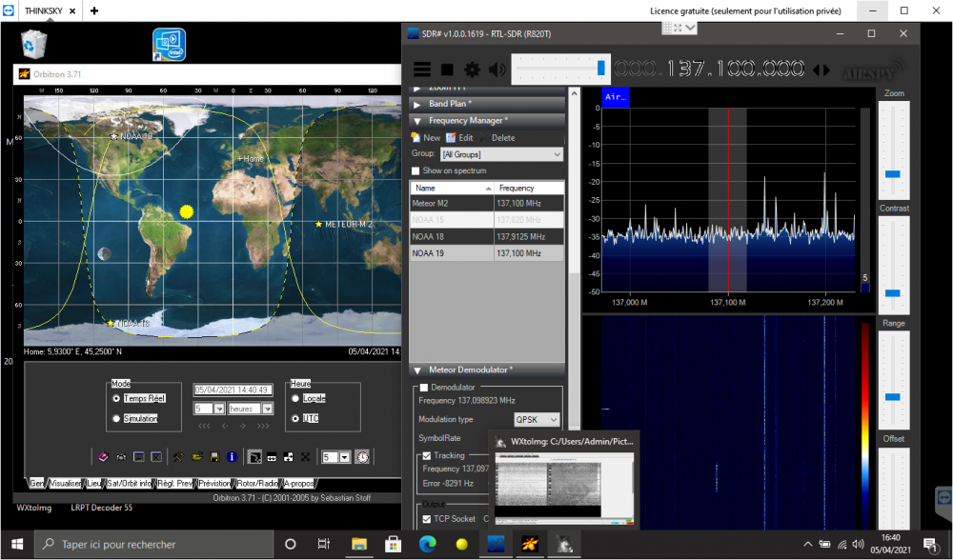Select Meteor M2 frequency entry
Screen dimensions: 953x560
click(487, 204)
